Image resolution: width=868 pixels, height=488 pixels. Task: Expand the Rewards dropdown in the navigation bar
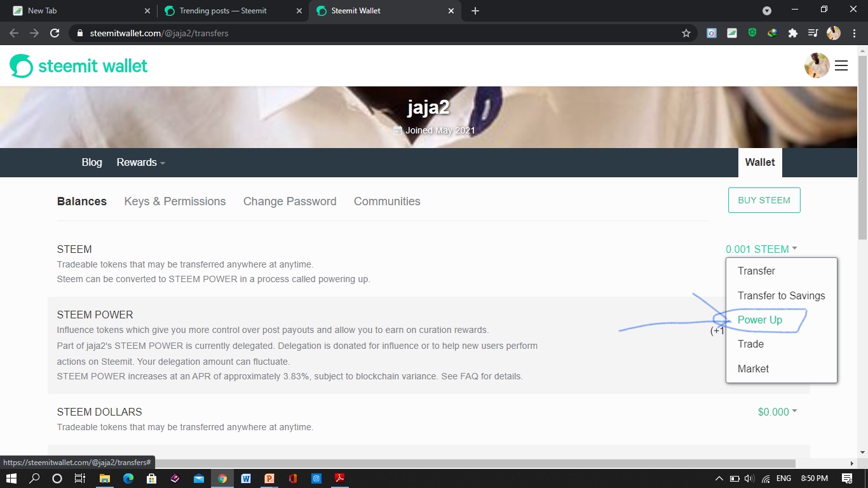tap(140, 162)
